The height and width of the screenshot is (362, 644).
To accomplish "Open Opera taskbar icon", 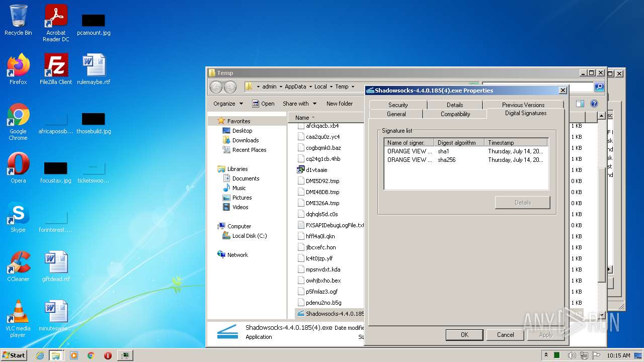I will pos(108,355).
